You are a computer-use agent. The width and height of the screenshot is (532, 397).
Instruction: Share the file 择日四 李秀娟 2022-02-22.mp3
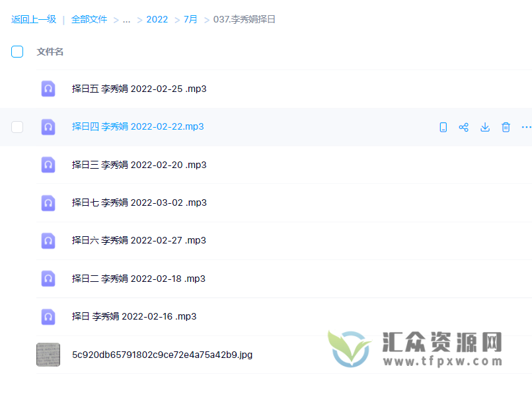464,127
